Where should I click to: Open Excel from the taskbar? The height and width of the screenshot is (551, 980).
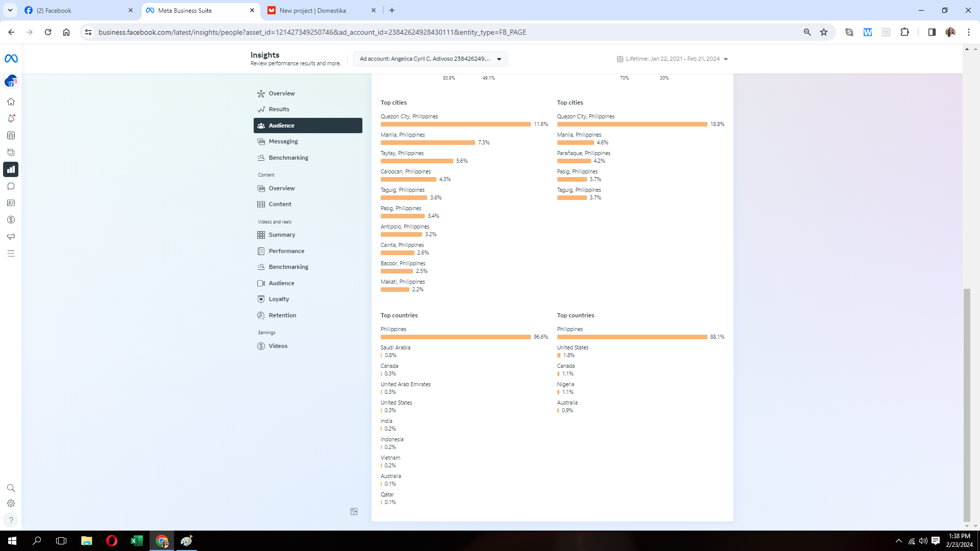[137, 541]
